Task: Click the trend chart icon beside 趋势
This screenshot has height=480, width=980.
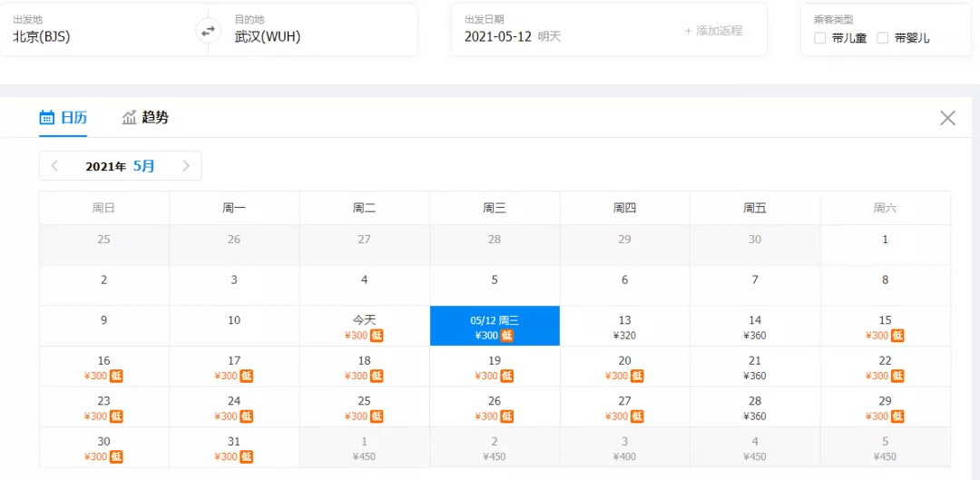Action: click(130, 117)
